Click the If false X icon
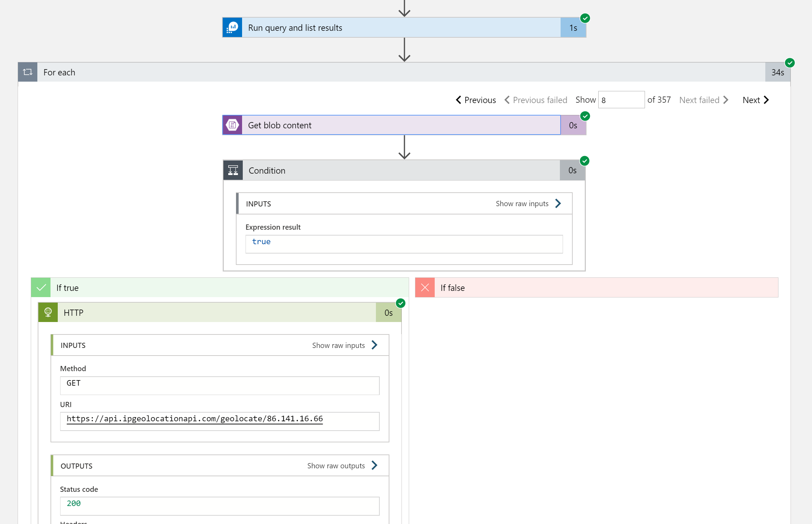This screenshot has height=524, width=812. [x=425, y=287]
